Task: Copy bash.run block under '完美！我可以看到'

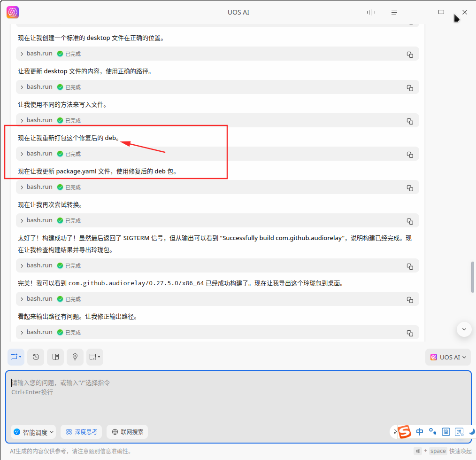Action: 410,300
